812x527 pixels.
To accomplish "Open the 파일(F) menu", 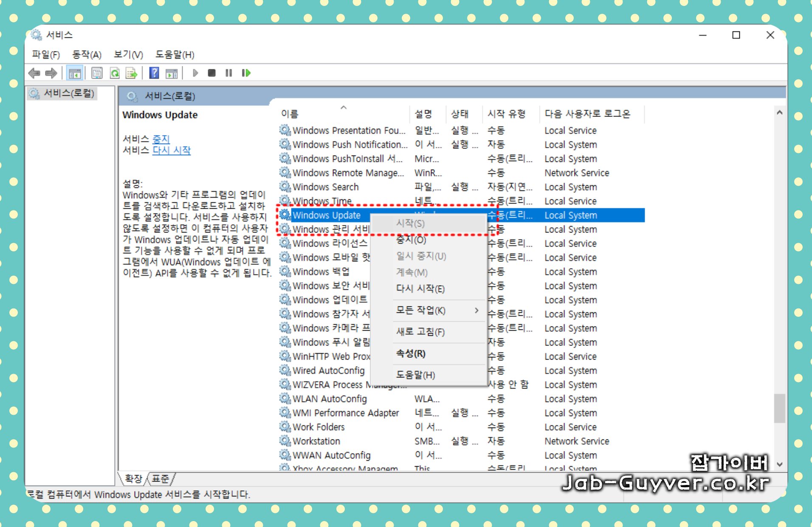I will 46,54.
